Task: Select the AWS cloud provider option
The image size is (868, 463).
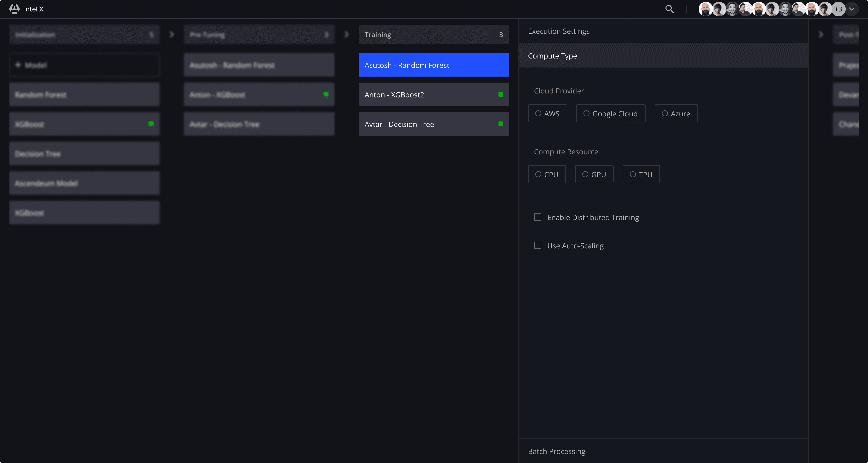Action: tap(547, 114)
